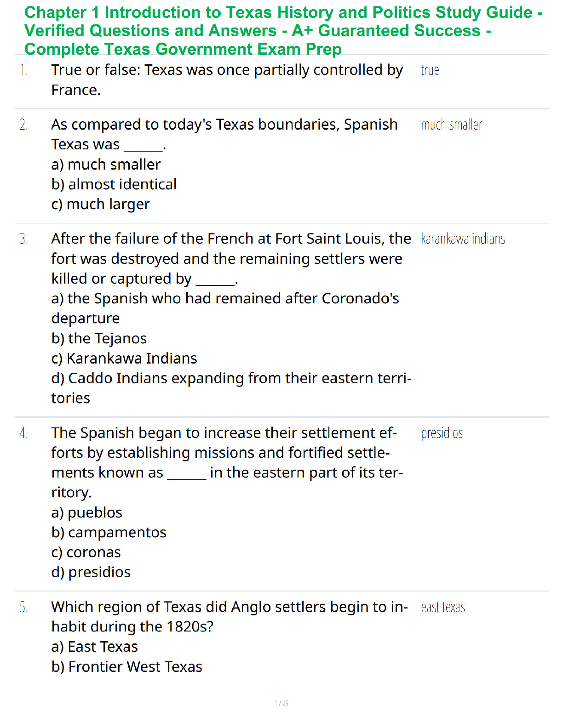The width and height of the screenshot is (563, 728).
Task: Select option "c) coronas"
Action: pyautogui.click(x=86, y=552)
